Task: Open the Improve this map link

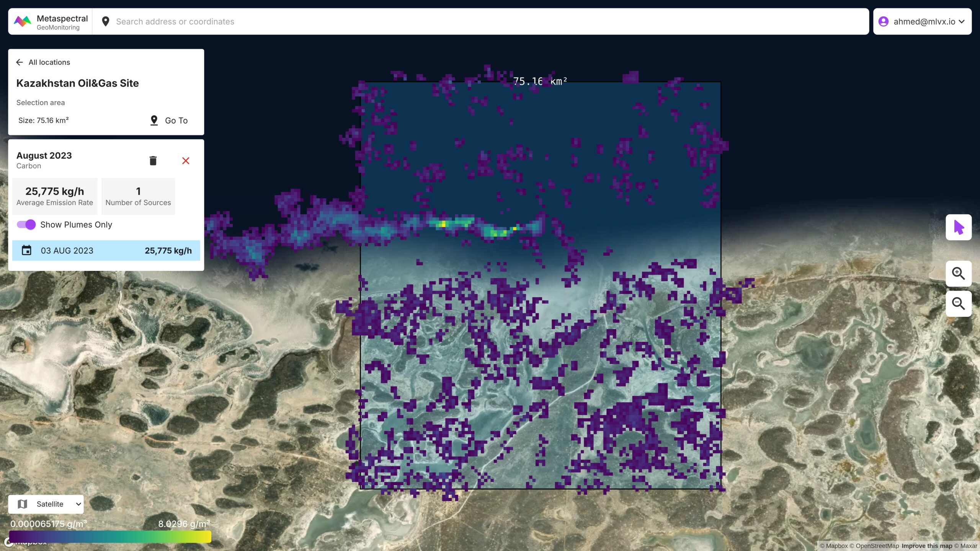Action: point(926,546)
